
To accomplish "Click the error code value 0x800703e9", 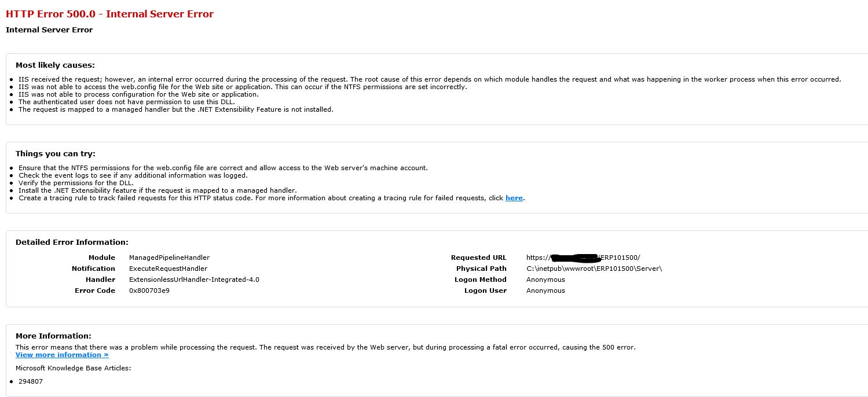I will pos(149,291).
